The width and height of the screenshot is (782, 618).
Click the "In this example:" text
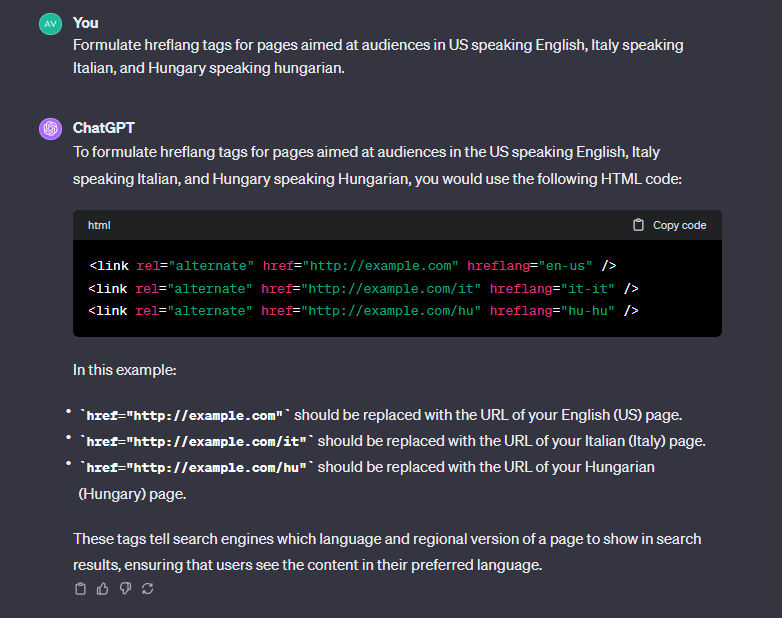coord(124,369)
